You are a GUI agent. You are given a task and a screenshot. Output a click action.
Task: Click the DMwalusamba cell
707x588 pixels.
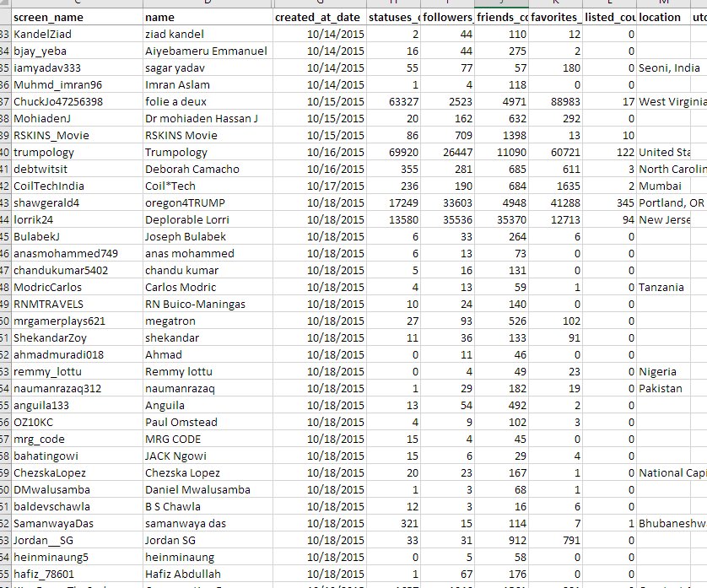(77, 489)
